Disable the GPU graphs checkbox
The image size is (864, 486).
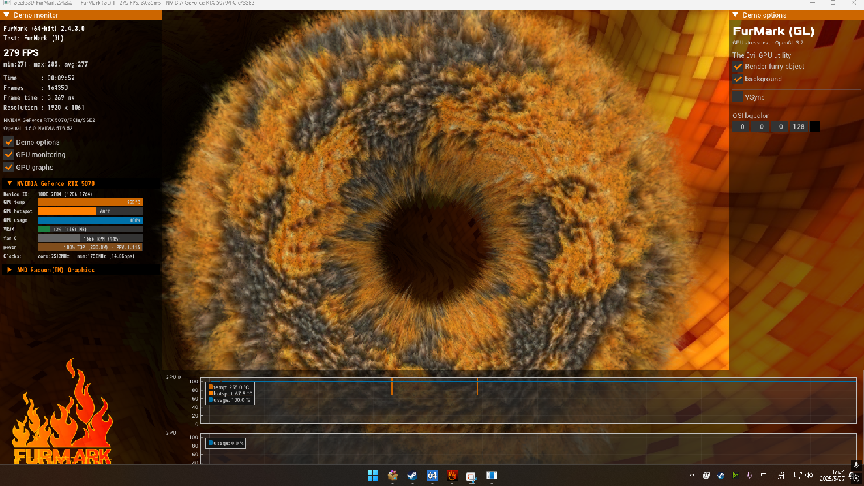click(x=9, y=167)
